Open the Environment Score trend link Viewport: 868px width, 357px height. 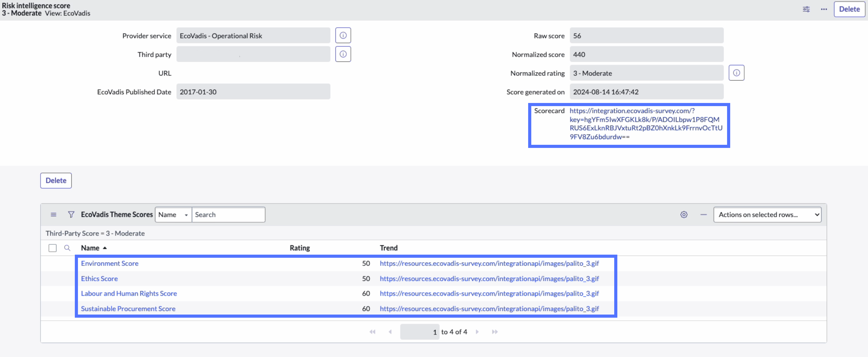point(489,263)
